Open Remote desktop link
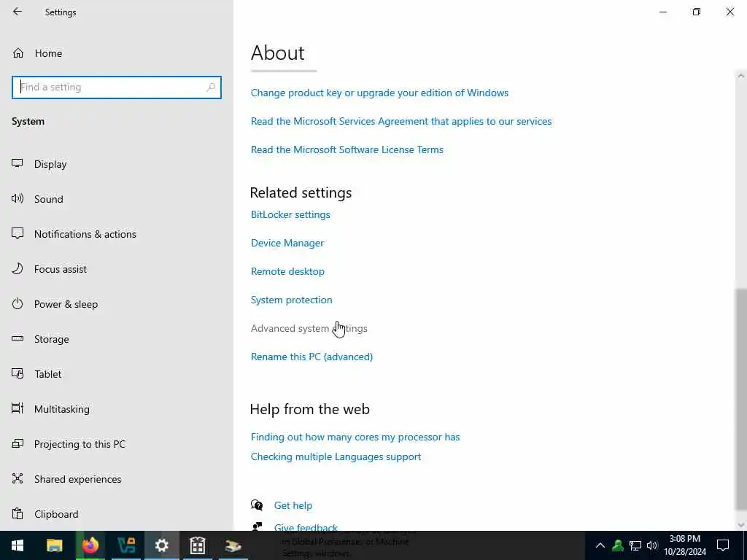 (287, 271)
